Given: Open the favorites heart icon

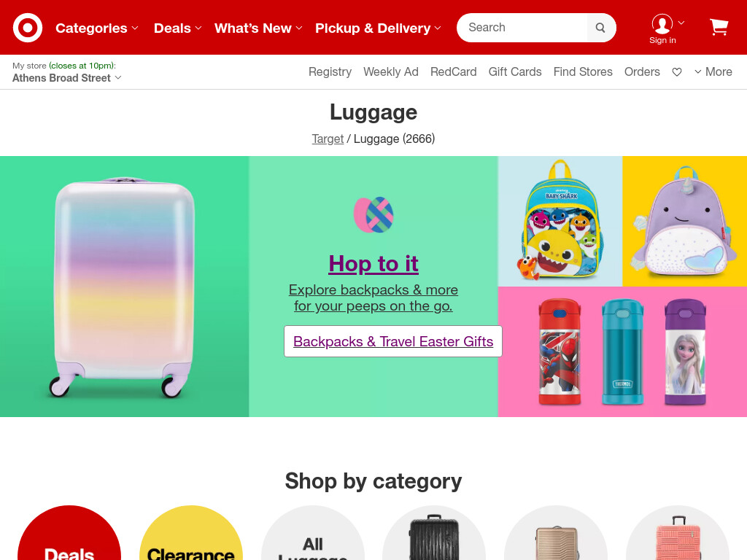Looking at the screenshot, I should click(677, 72).
